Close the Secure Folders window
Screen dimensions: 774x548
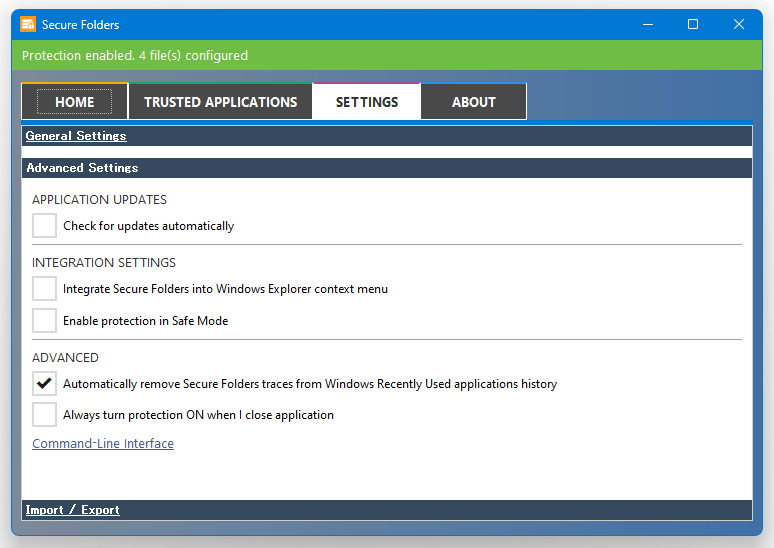coord(738,24)
